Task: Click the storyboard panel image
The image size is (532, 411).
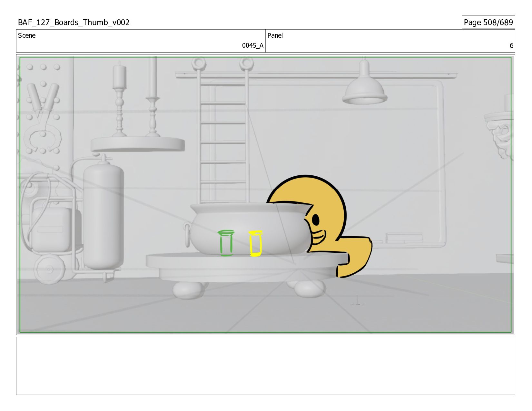Action: point(266,195)
